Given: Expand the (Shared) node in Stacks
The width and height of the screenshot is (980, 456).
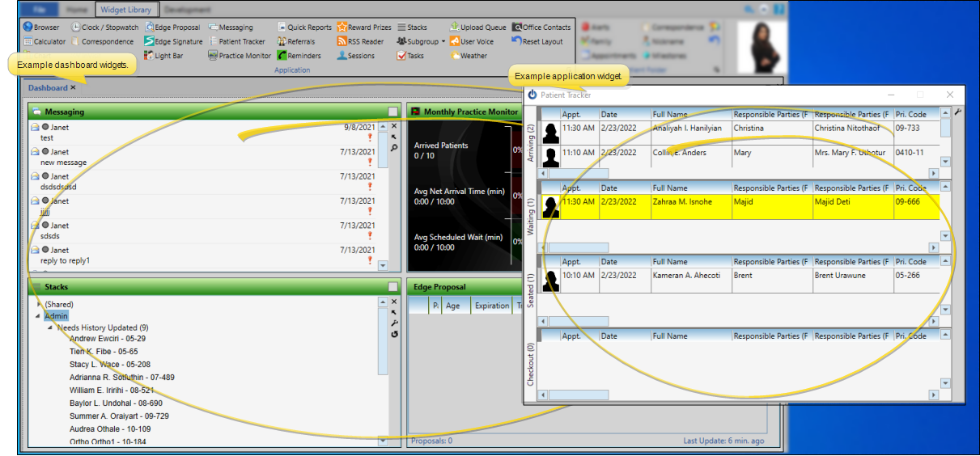Looking at the screenshot, I should (x=37, y=304).
